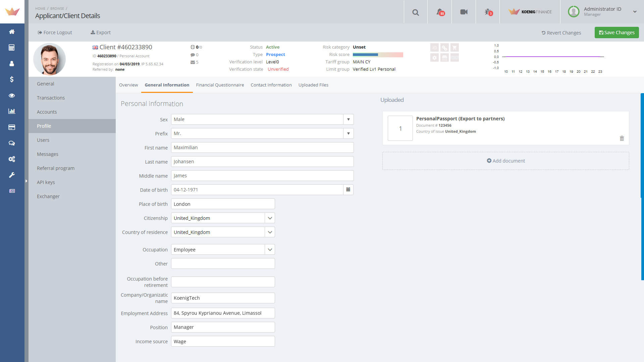
Task: Click the HOME breadcrumb link
Action: [x=40, y=8]
